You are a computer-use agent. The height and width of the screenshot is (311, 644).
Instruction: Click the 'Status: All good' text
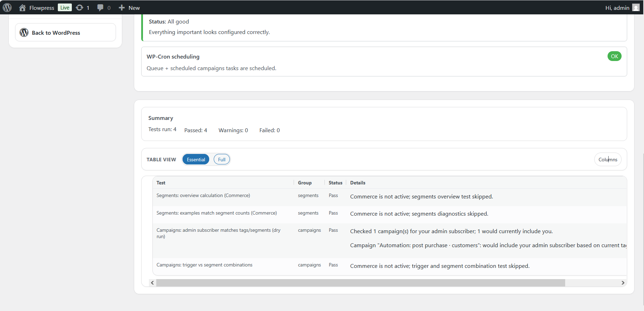click(169, 21)
